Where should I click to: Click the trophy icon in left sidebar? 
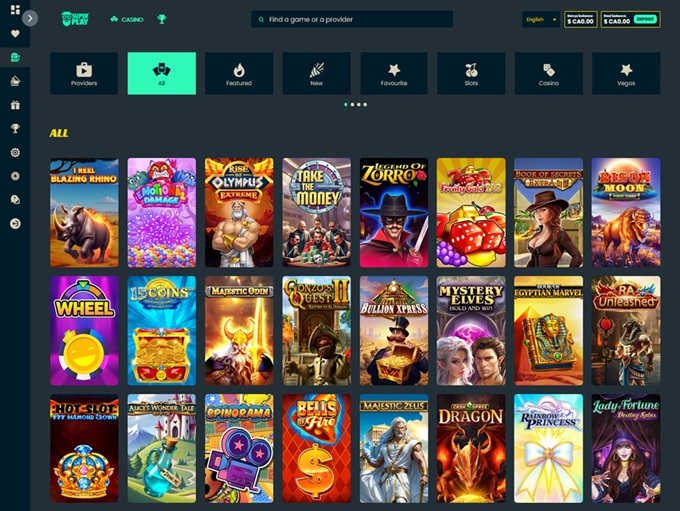[15, 128]
